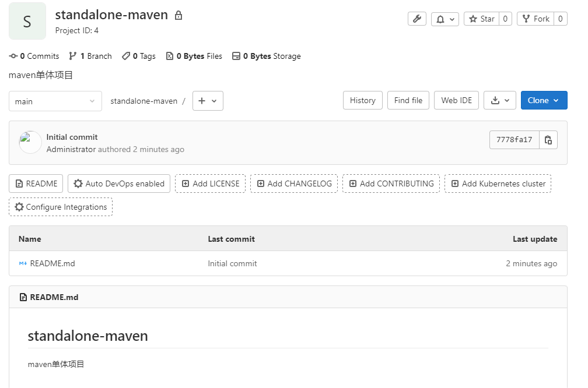Click the standalone-maven README heading
The image size is (588, 388).
click(87, 336)
